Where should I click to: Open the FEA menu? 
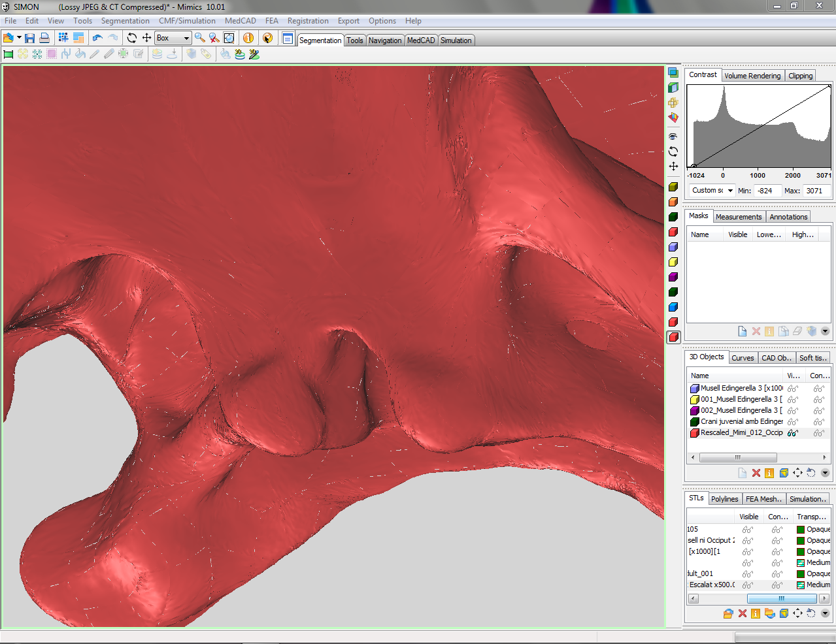pos(272,21)
